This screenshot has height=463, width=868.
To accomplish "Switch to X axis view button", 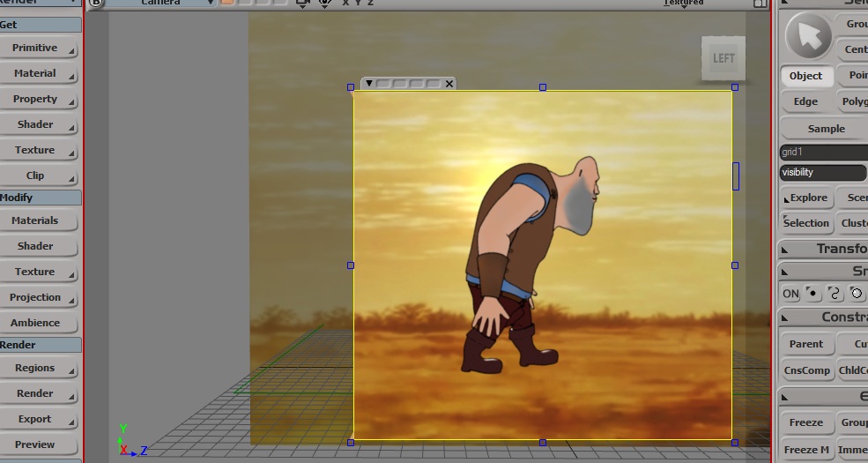I will click(346, 3).
